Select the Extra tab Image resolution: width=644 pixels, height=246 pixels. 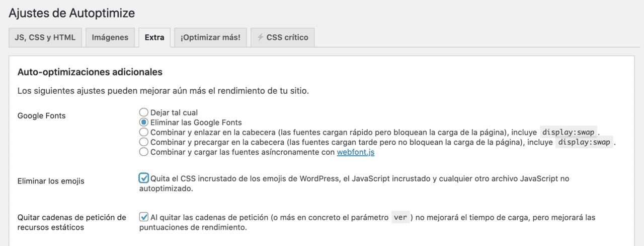154,37
